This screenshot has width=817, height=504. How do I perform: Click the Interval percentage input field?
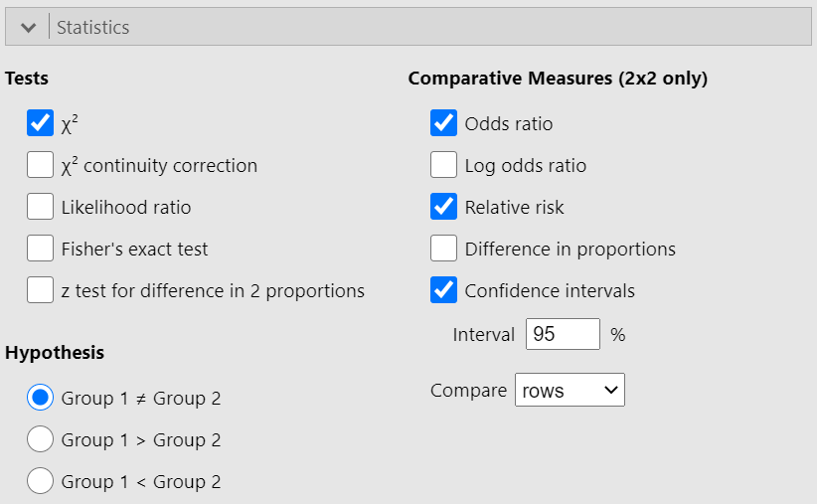[562, 334]
